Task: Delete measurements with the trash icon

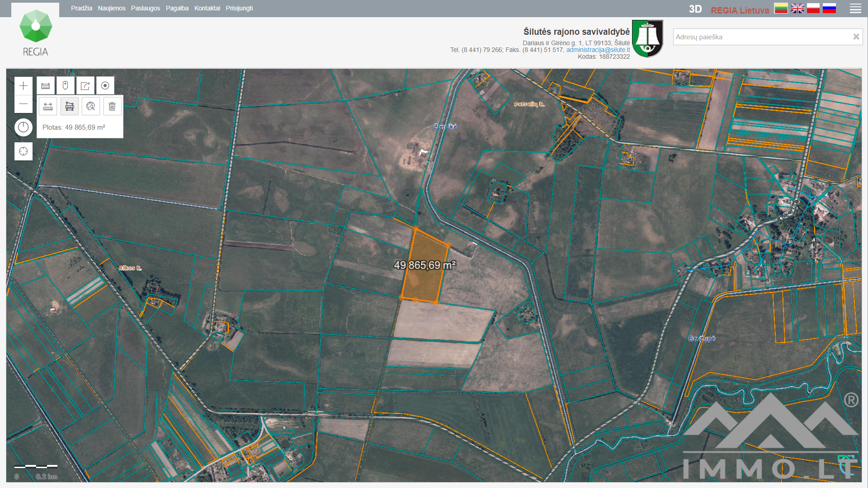Action: pyautogui.click(x=112, y=107)
